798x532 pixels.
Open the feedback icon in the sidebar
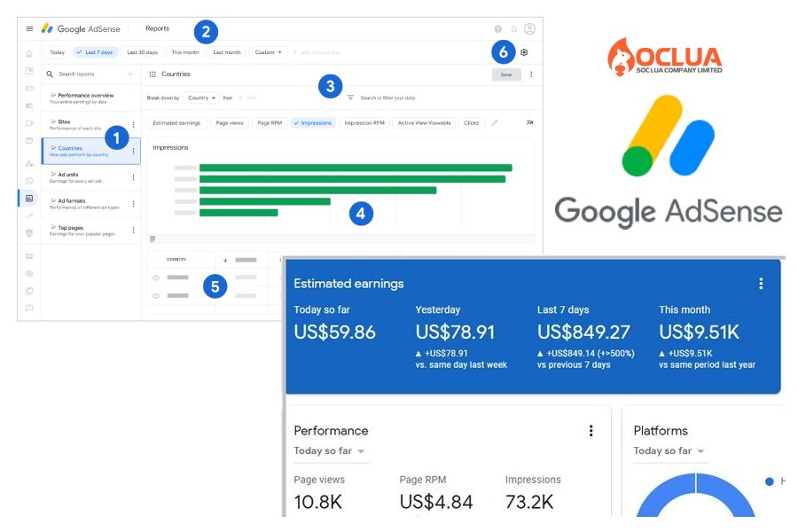[29, 308]
